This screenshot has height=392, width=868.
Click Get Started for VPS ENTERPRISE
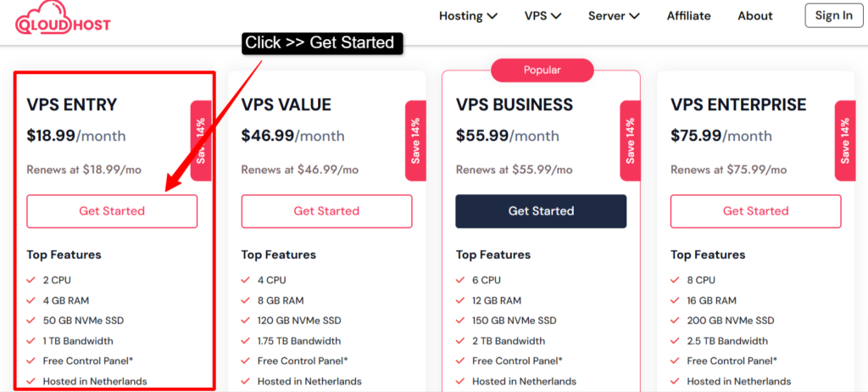point(755,211)
